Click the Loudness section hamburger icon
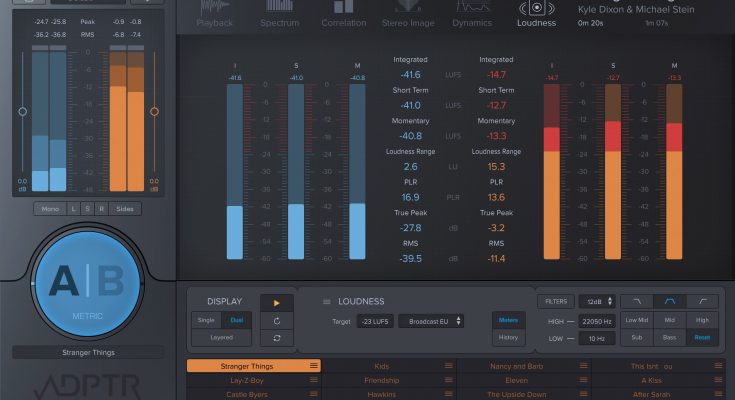The height and width of the screenshot is (400, 735). pos(326,301)
